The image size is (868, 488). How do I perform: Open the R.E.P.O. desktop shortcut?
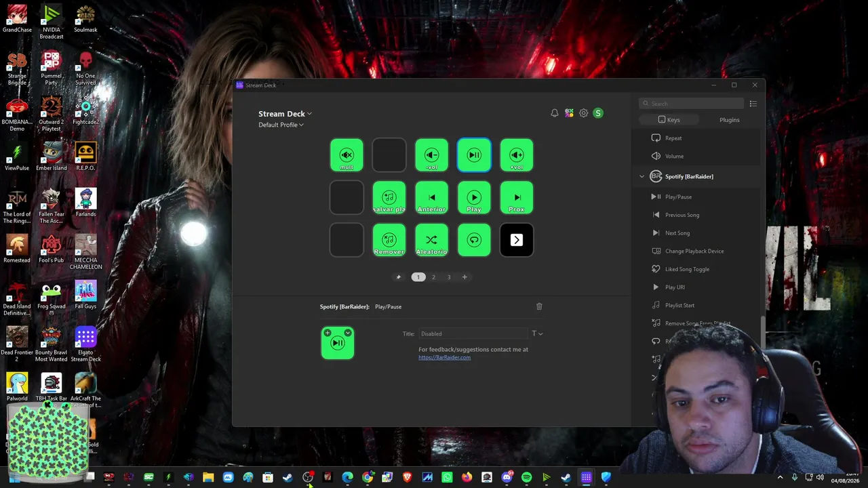85,157
